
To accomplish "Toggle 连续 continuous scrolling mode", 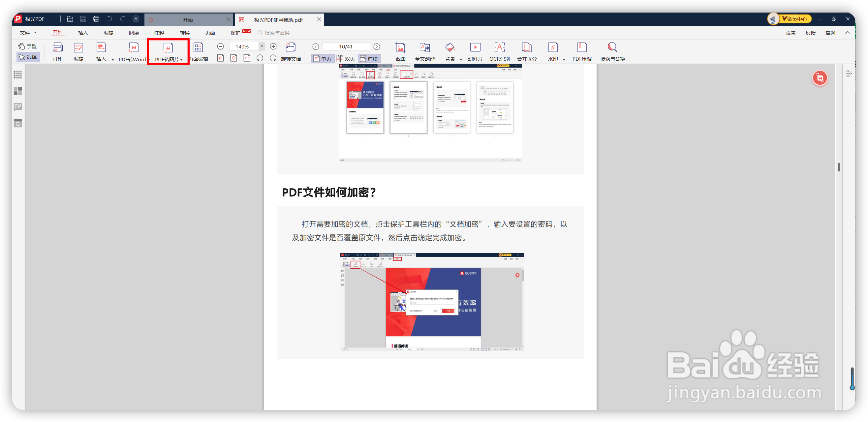I will coord(369,59).
